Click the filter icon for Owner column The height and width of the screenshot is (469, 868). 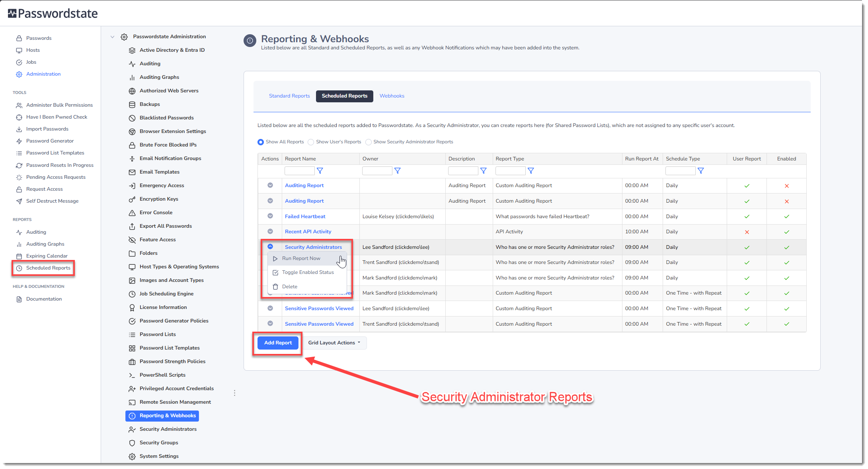click(x=397, y=171)
